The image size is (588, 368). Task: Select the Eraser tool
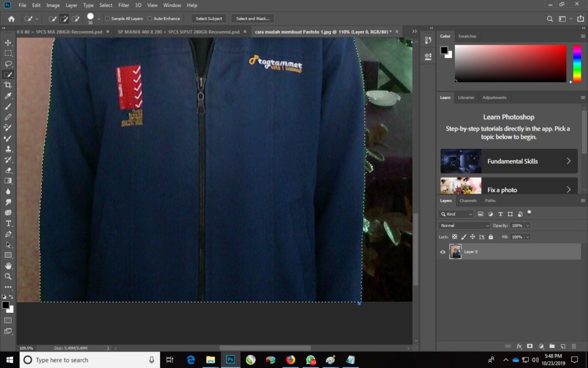pyautogui.click(x=8, y=170)
